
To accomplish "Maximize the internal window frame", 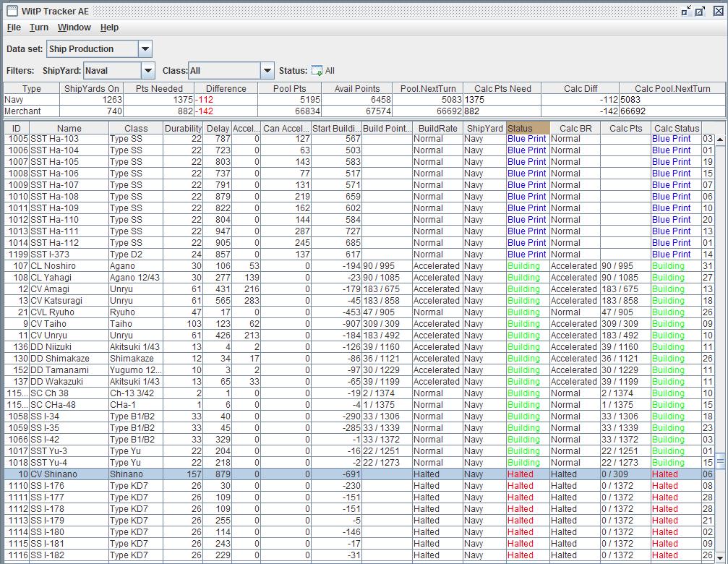I will [701, 11].
